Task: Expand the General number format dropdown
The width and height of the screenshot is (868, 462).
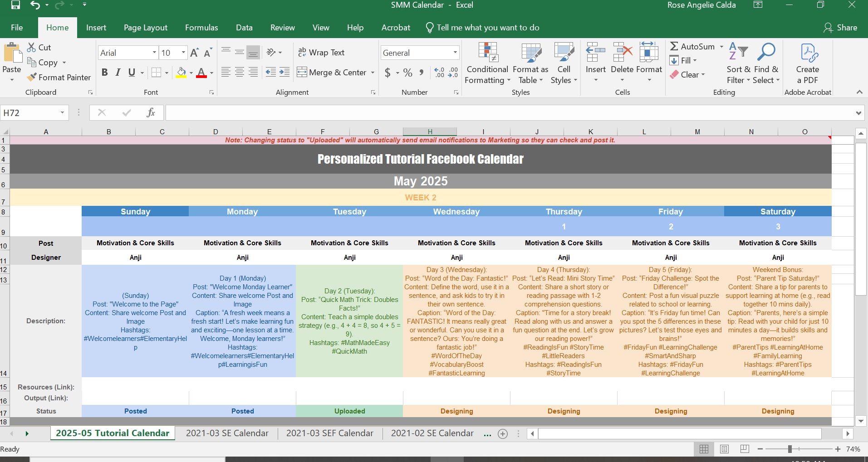Action: click(x=455, y=53)
